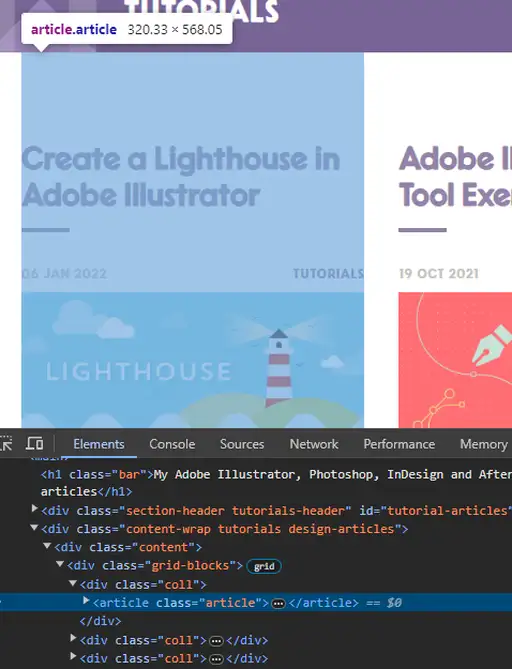Expand the last coll div node
The height and width of the screenshot is (669, 512).
coord(73,656)
